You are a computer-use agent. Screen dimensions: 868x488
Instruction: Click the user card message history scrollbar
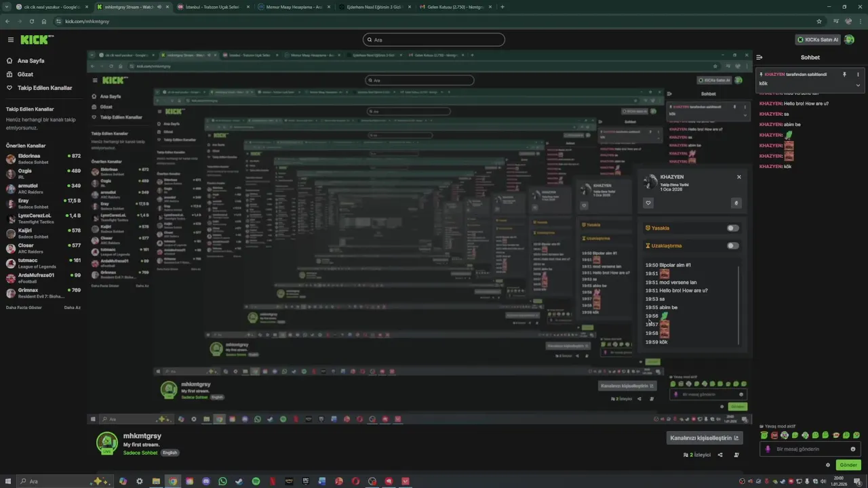(x=738, y=305)
